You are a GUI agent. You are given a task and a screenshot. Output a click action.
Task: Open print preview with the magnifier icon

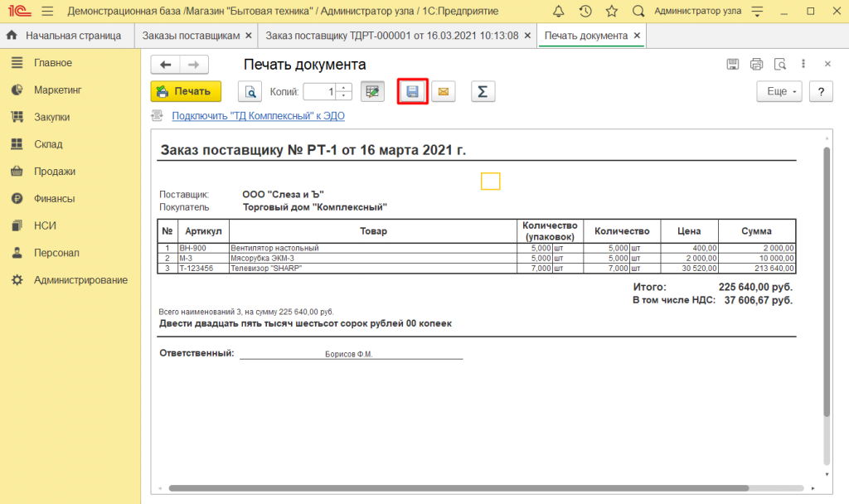pyautogui.click(x=250, y=92)
